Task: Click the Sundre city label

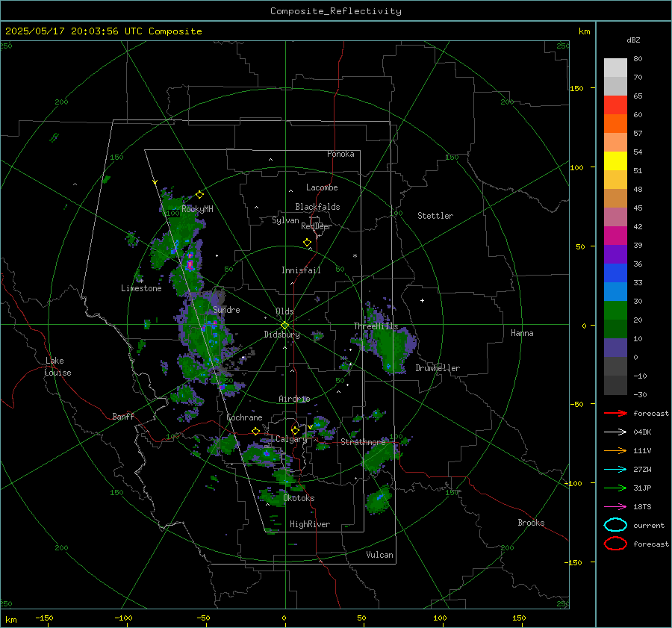Action: (226, 309)
